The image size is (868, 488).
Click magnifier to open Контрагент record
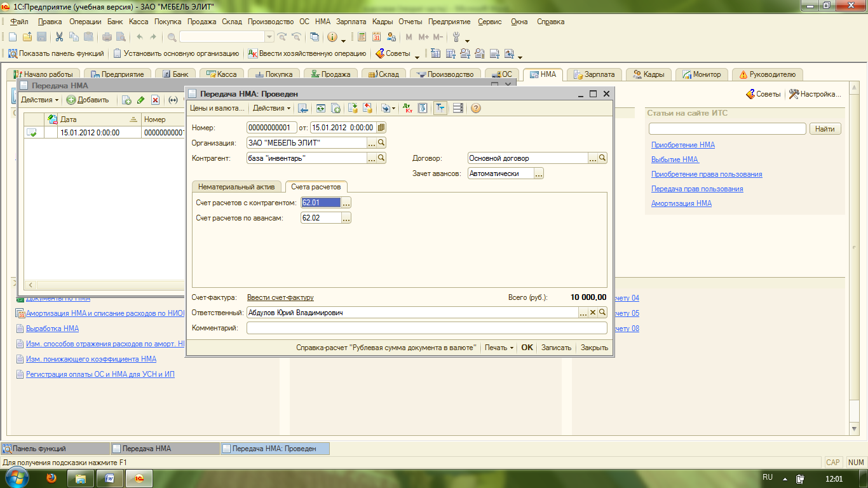coord(381,158)
